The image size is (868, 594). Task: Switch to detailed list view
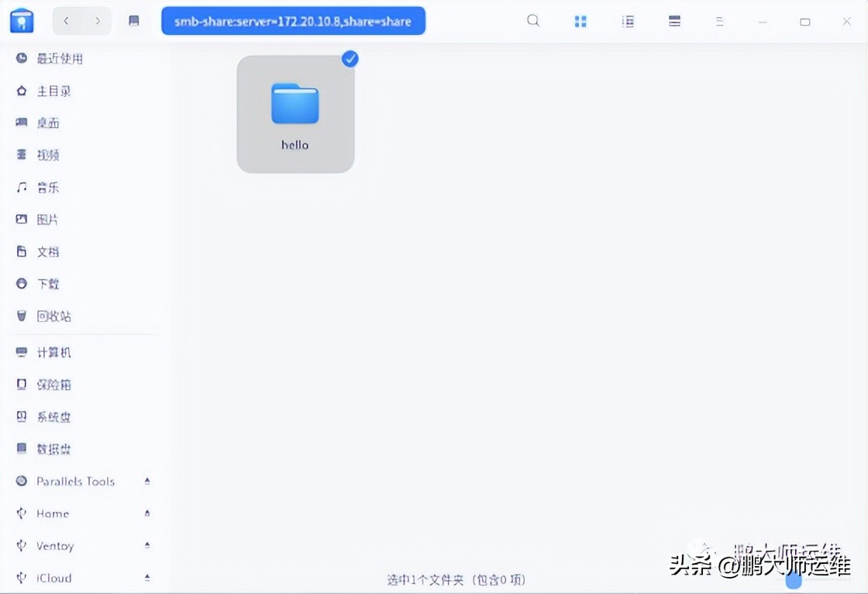pos(627,21)
